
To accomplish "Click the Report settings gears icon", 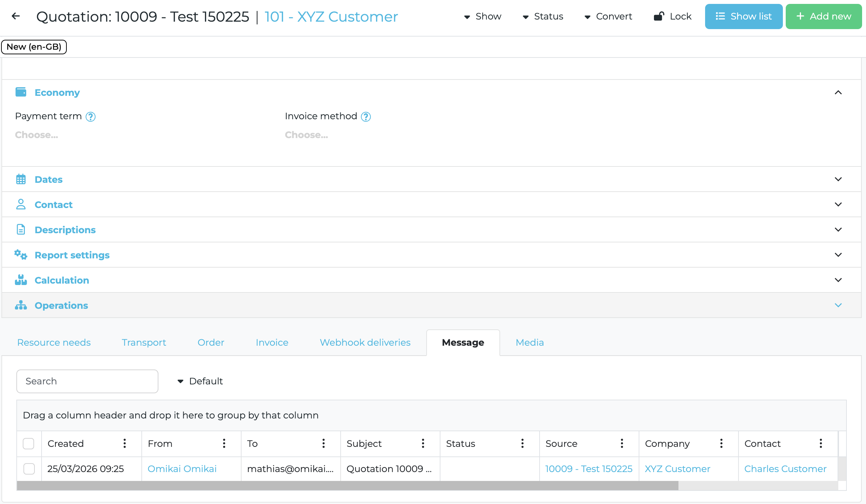I will [21, 255].
